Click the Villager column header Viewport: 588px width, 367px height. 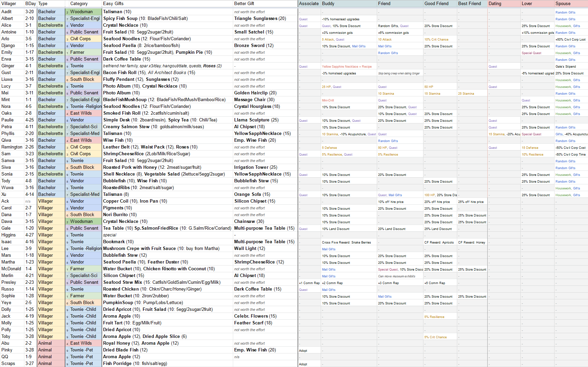pos(9,4)
